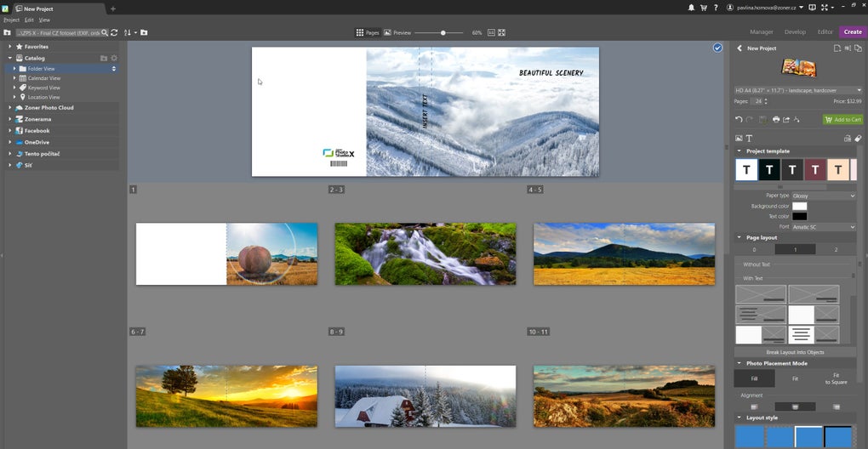This screenshot has width=868, height=449.
Task: Open the View menu
Action: tap(44, 20)
